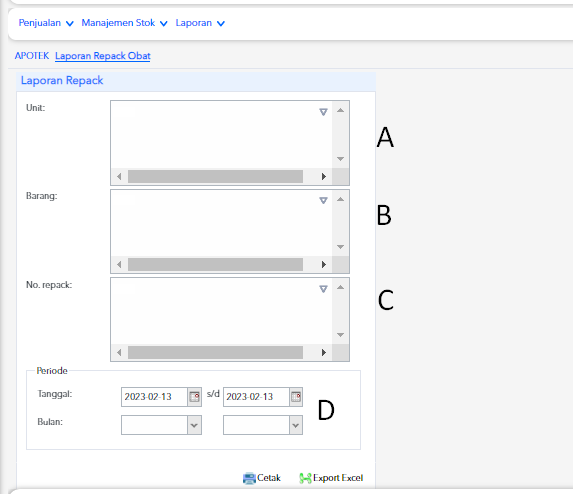Click down arrow in No. repack scrollbar
573x494 pixels.
click(341, 335)
